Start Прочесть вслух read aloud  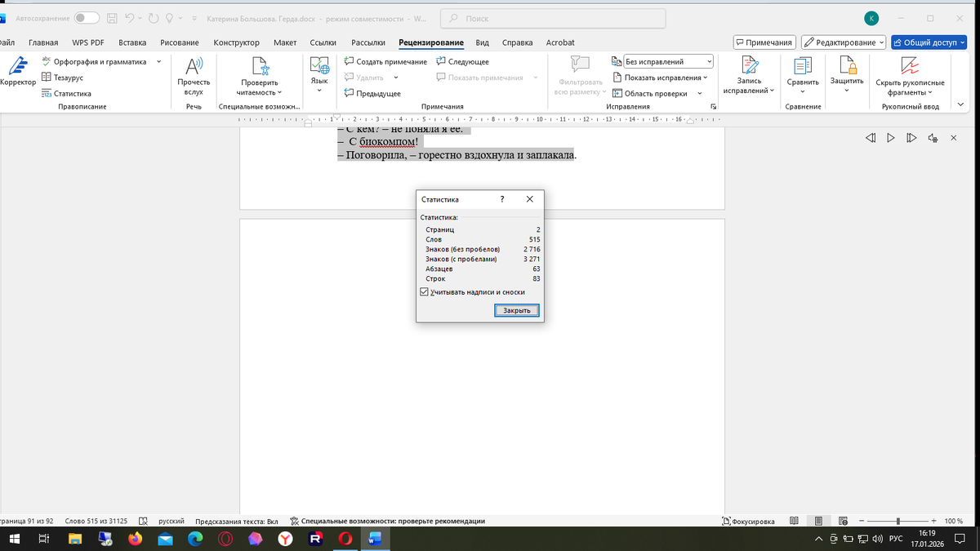tap(194, 76)
